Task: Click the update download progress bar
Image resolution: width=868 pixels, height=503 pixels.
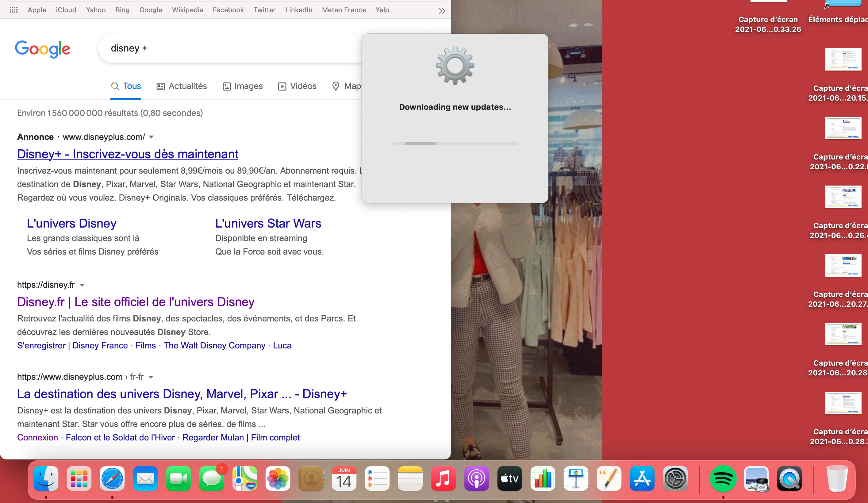Action: pos(455,143)
